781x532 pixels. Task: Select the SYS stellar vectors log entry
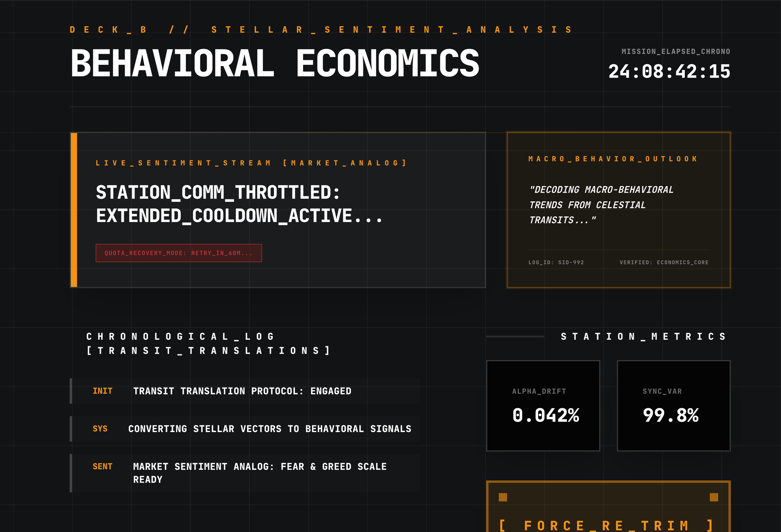[245, 429]
